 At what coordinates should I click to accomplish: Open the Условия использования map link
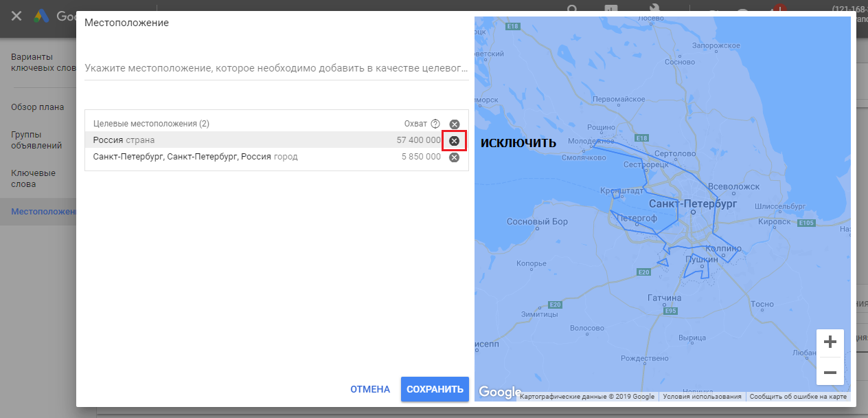[x=703, y=397]
